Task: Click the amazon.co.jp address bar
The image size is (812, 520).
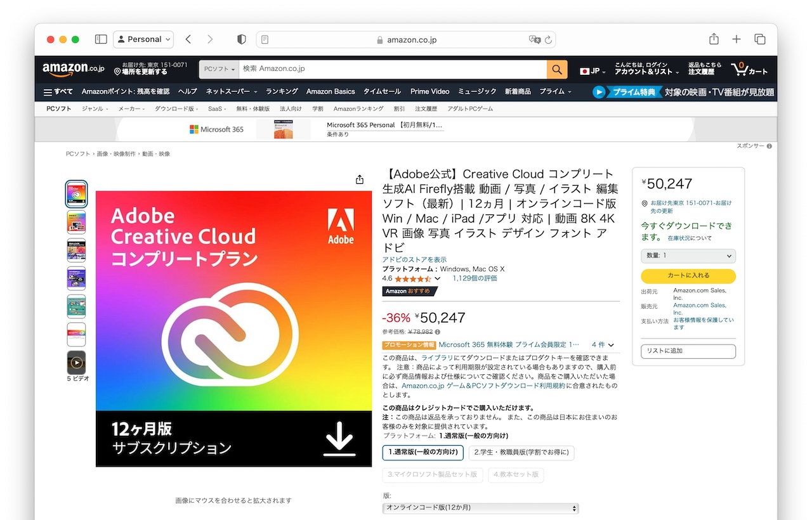Action: pyautogui.click(x=406, y=39)
